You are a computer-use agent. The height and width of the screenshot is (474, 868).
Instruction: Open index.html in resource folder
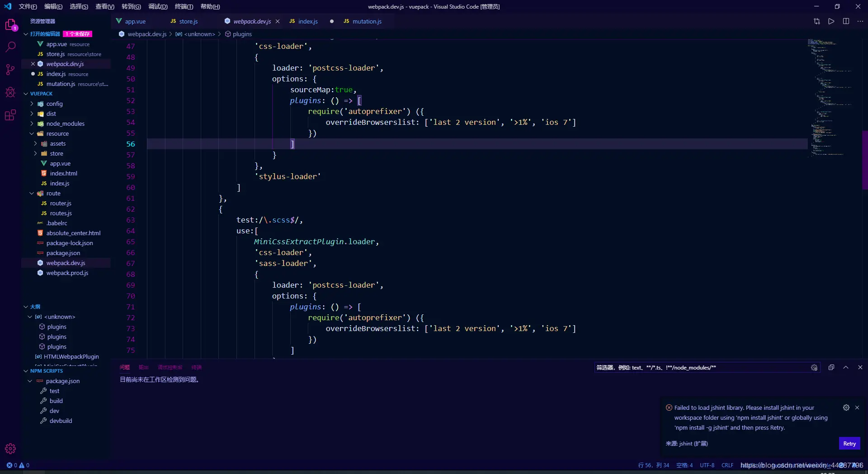pos(64,173)
